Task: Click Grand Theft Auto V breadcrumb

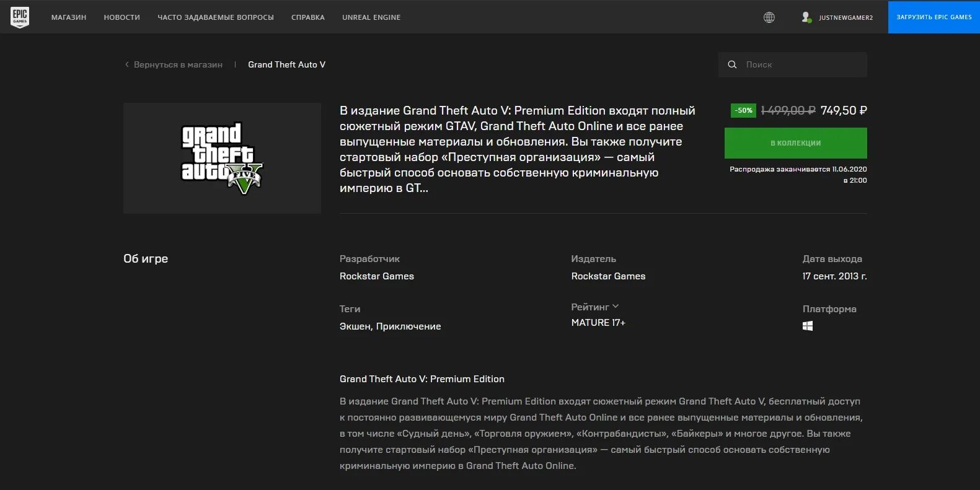Action: coord(286,64)
